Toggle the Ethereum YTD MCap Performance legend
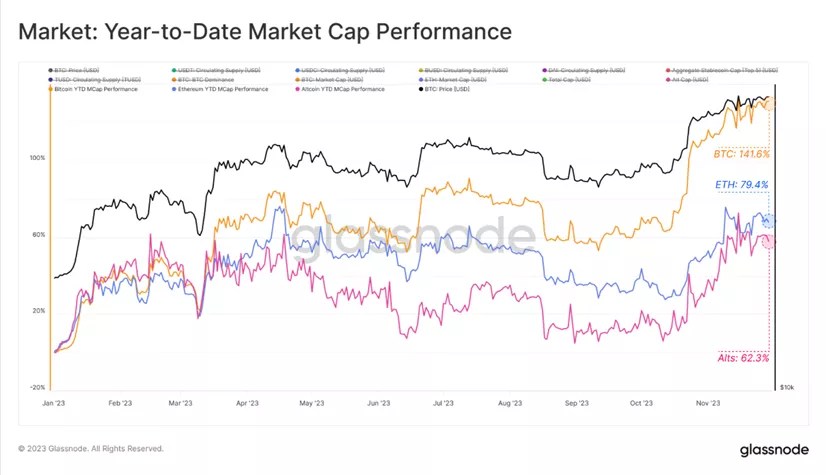This screenshot has height=475, width=826. pyautogui.click(x=220, y=89)
